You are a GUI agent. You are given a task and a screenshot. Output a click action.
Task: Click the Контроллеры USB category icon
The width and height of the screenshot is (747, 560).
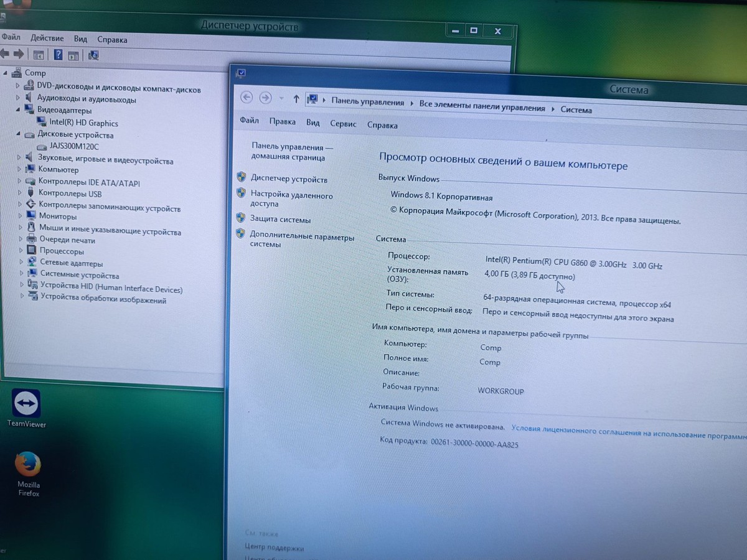pos(31,193)
